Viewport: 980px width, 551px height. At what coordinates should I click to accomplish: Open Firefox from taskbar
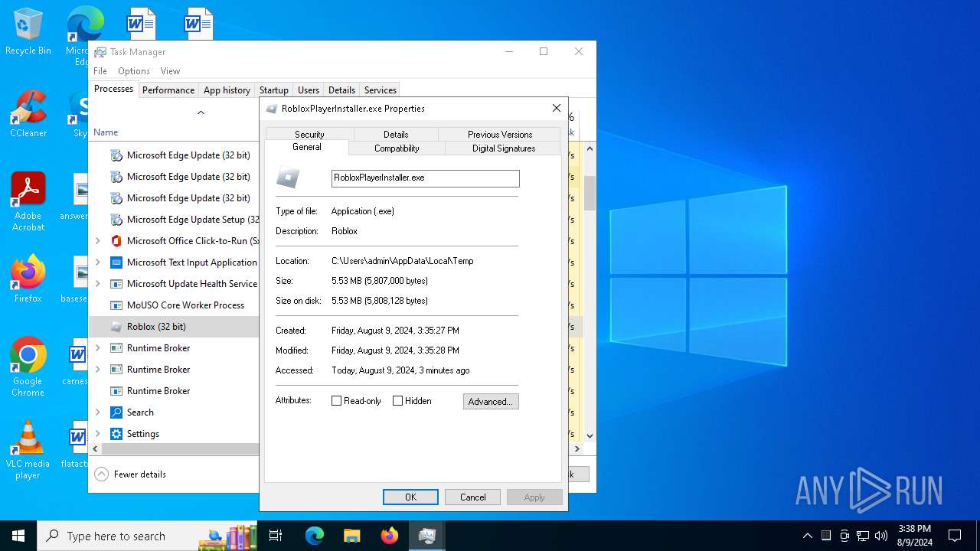[390, 536]
